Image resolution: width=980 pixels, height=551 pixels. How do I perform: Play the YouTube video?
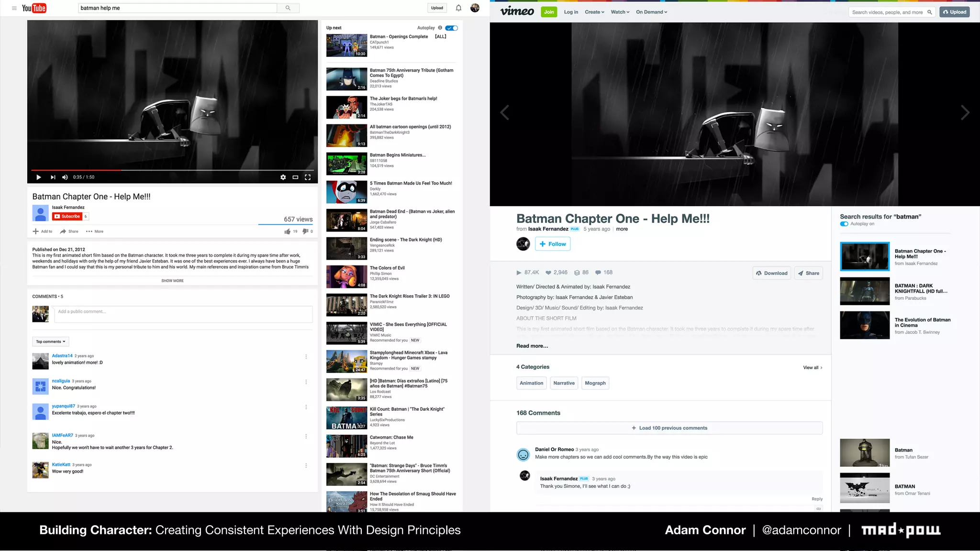pyautogui.click(x=38, y=177)
